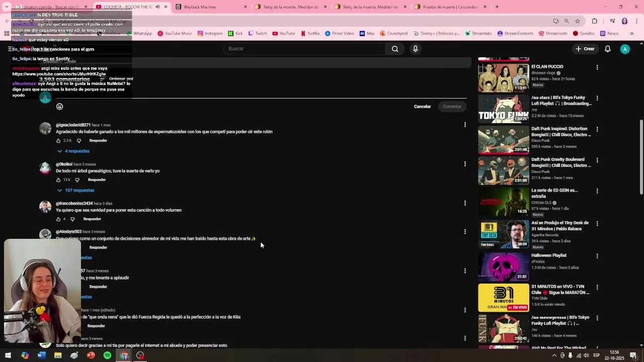Open 31 MINUTOS en VIVO thumbnail
644x362 pixels.
tap(504, 298)
